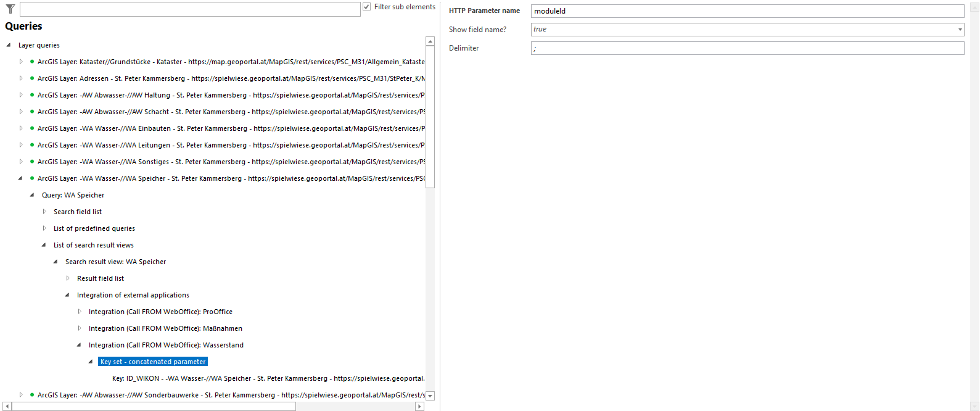Expand List of predefined queries
Image resolution: width=980 pixels, height=411 pixels.
pyautogui.click(x=44, y=228)
